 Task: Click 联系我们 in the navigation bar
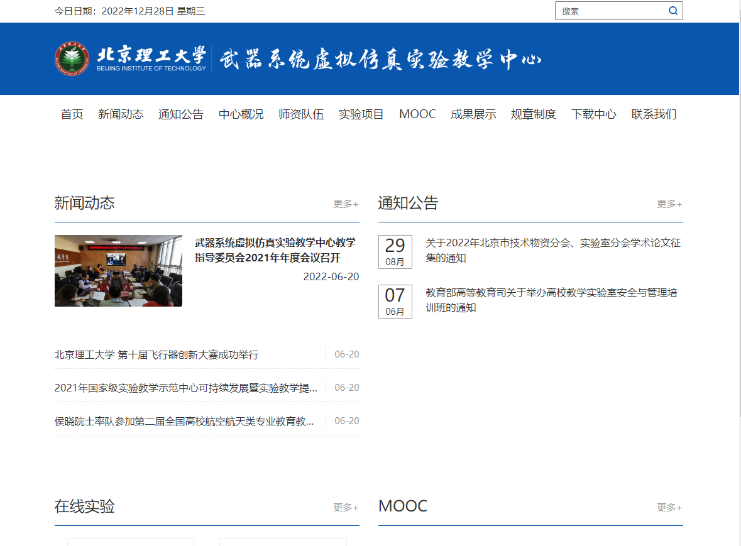point(654,114)
